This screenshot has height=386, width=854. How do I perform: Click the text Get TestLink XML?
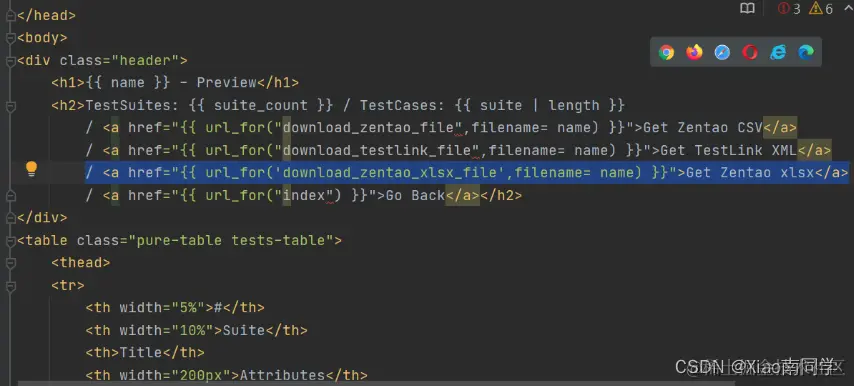[x=729, y=150]
